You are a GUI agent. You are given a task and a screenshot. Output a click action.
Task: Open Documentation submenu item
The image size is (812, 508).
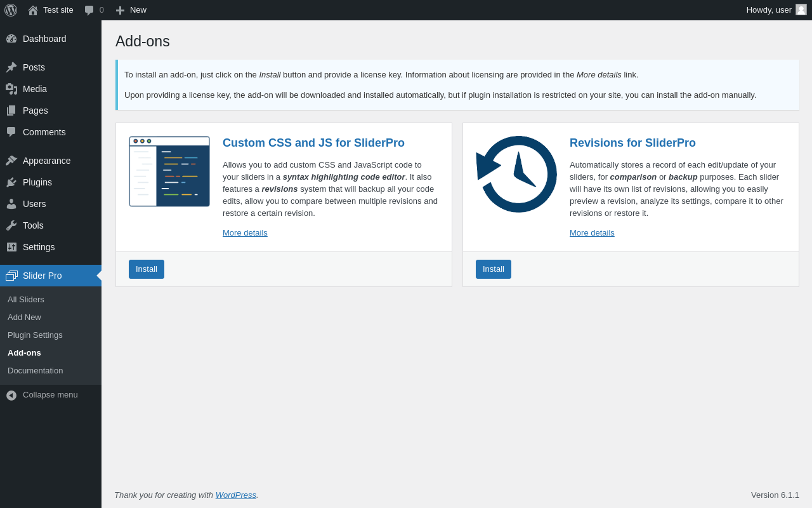point(51,371)
